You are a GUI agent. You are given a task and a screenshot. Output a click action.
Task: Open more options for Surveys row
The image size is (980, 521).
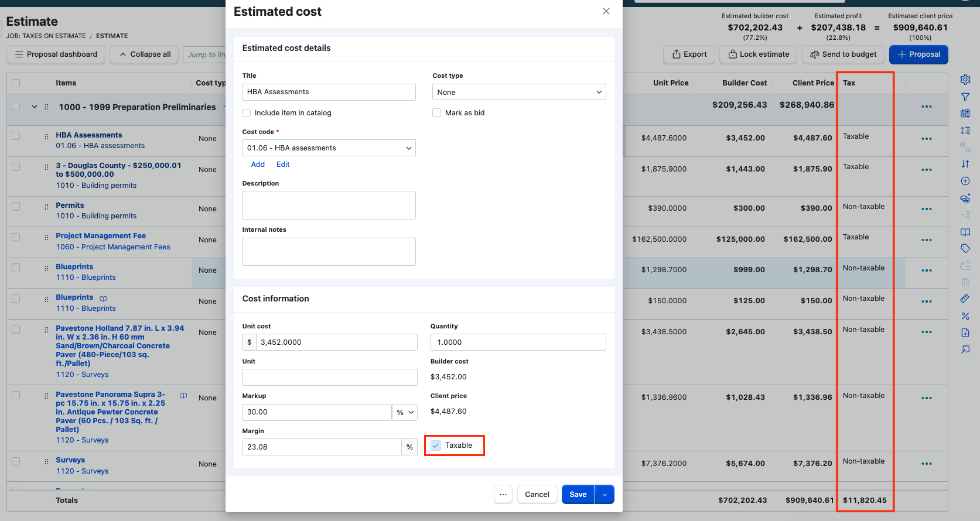(927, 464)
